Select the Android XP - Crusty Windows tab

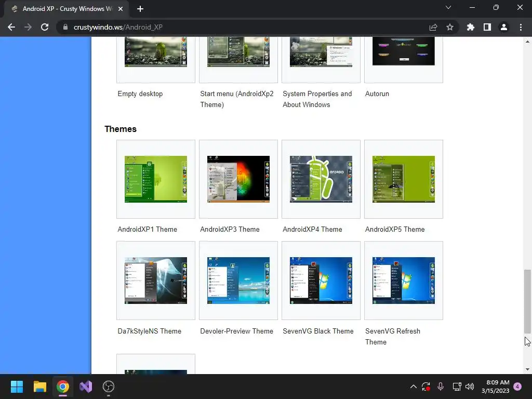coord(66,9)
